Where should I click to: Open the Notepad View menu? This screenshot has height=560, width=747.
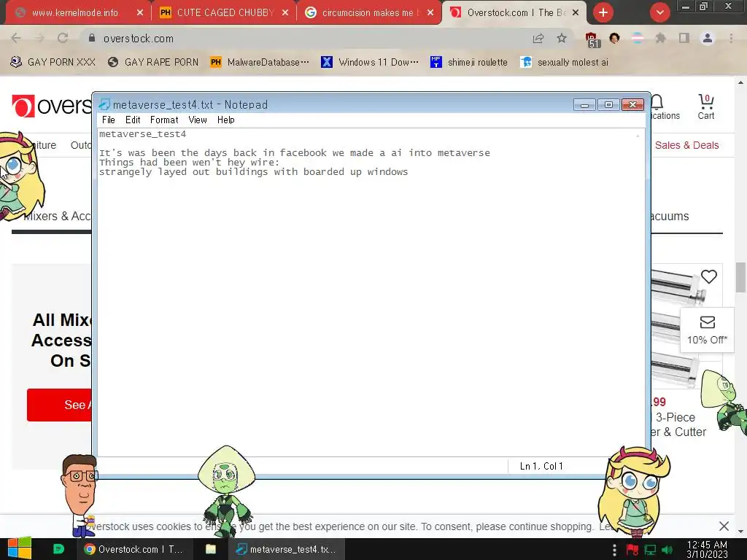(x=198, y=120)
